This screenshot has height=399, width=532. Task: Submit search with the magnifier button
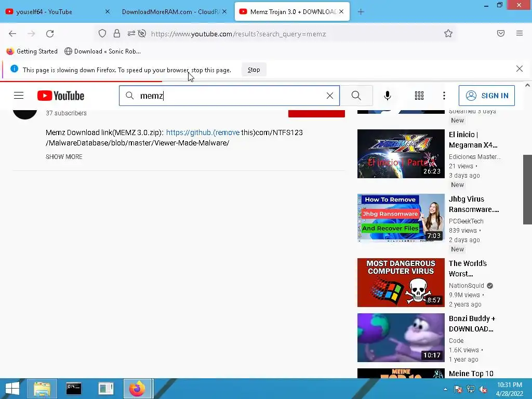point(356,96)
